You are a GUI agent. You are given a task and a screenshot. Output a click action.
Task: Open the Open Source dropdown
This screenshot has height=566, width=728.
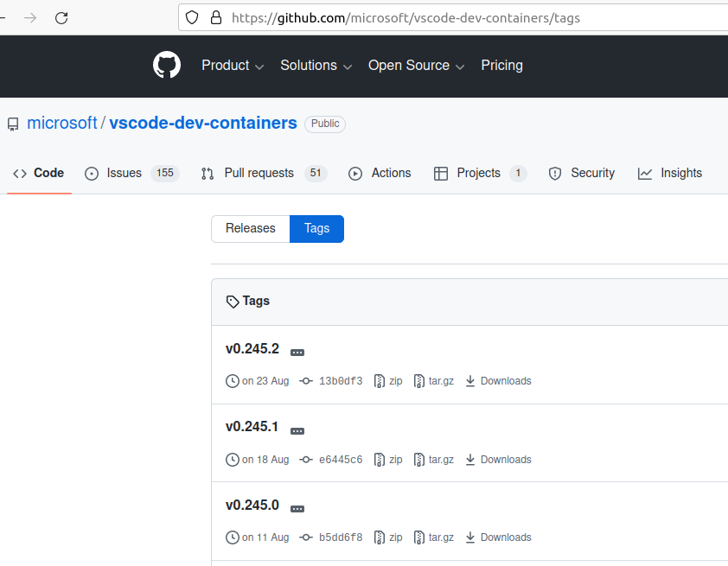pos(409,65)
